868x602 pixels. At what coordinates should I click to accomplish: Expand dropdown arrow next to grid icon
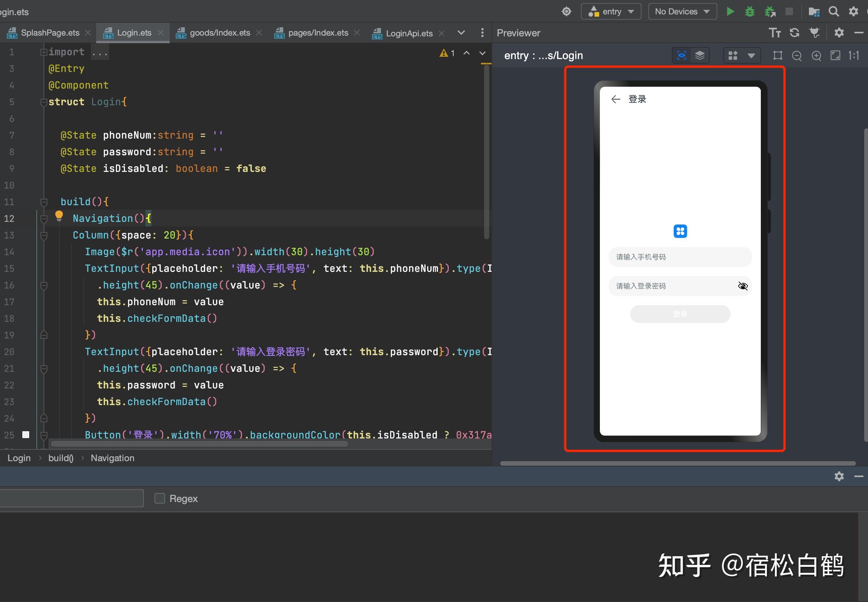[751, 56]
